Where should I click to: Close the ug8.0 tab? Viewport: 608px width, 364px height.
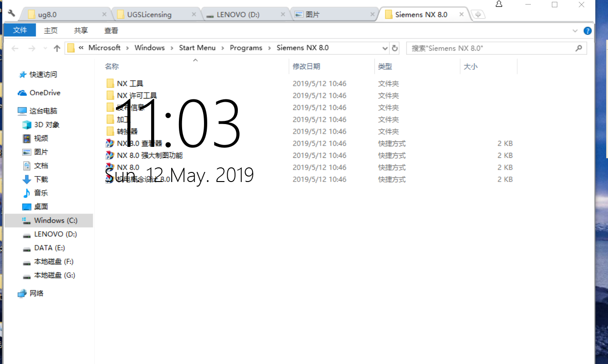coord(105,15)
